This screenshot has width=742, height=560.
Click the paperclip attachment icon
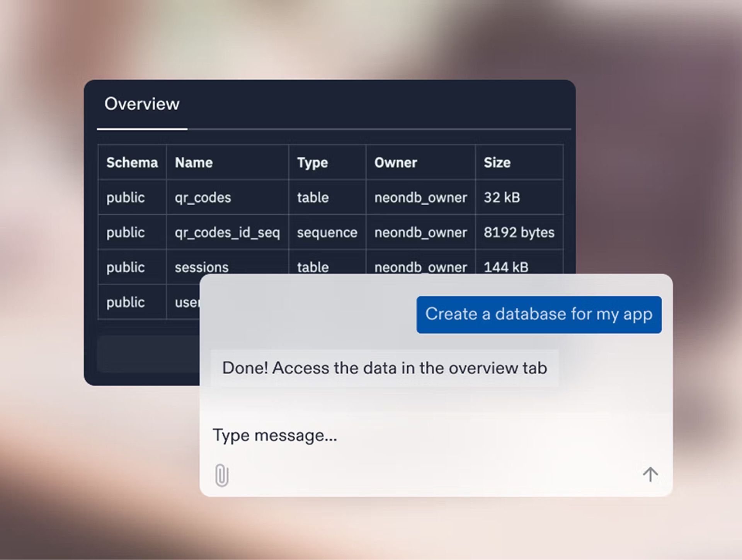click(222, 475)
